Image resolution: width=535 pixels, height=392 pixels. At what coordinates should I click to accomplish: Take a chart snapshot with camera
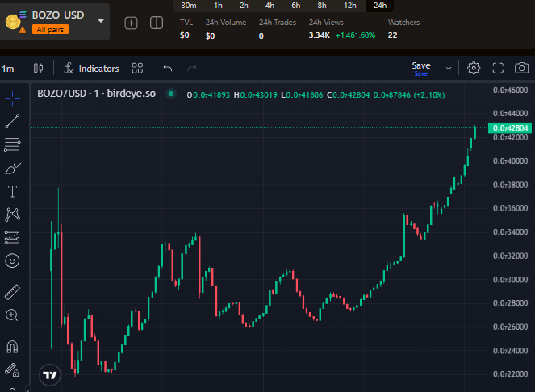tap(522, 68)
